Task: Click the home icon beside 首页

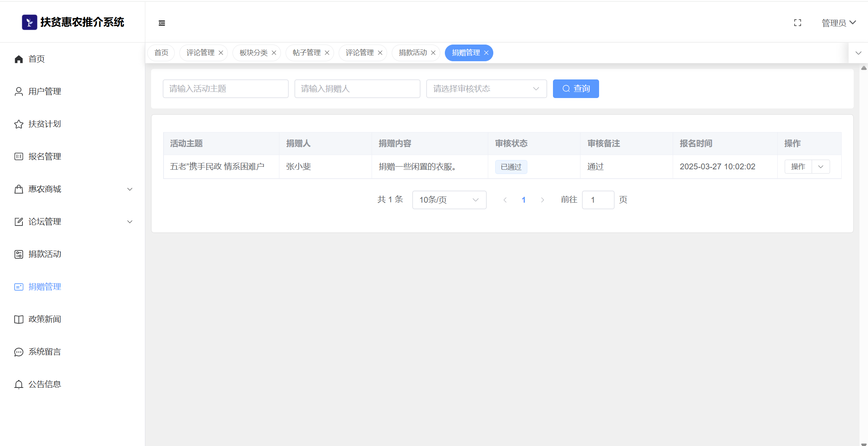Action: [x=19, y=59]
